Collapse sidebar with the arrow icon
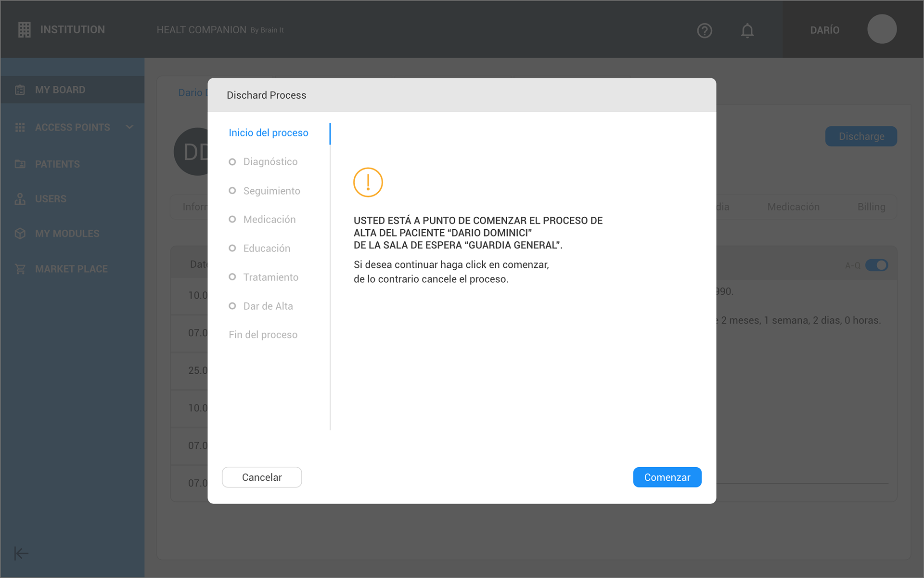The width and height of the screenshot is (924, 578). point(21,553)
